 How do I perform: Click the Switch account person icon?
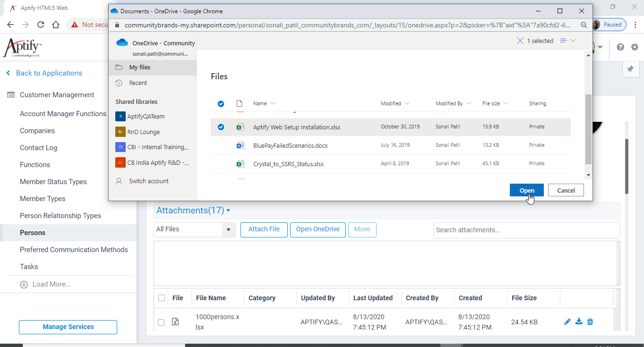[119, 181]
